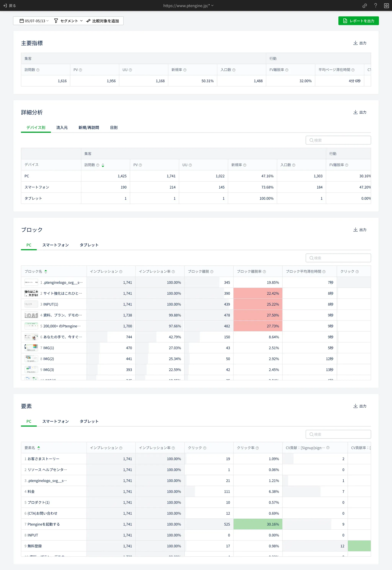The width and height of the screenshot is (392, 570).
Task: Switch to the 流入元 tab
Action: click(x=62, y=128)
